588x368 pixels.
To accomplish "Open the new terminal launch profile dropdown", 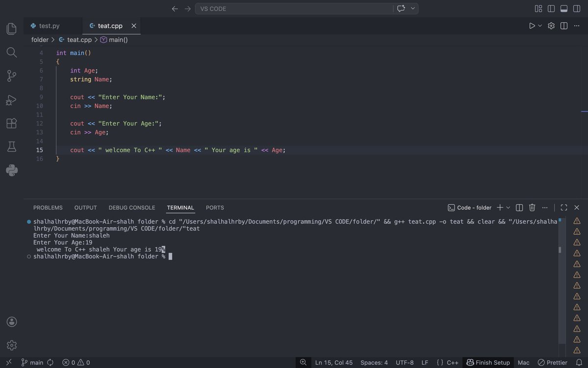I will [508, 208].
